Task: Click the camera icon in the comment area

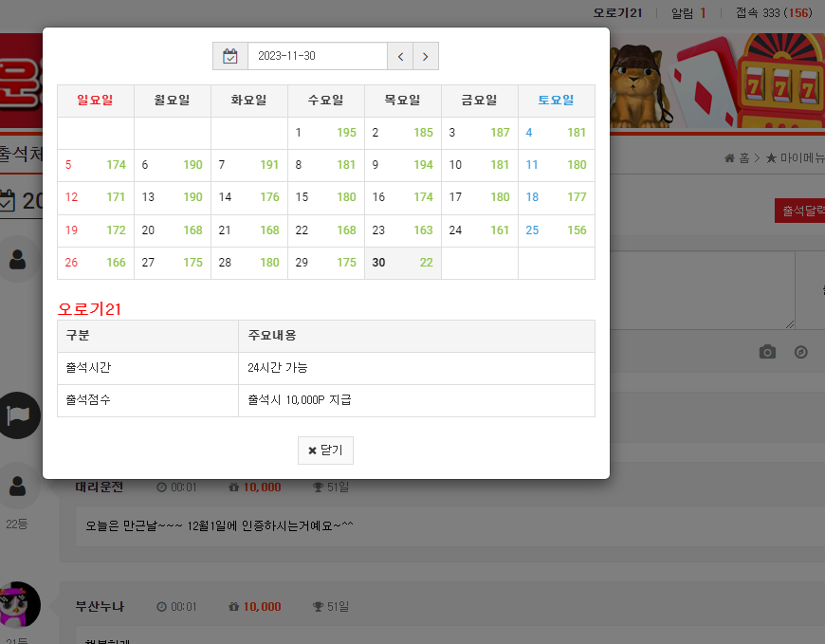Action: coord(767,352)
